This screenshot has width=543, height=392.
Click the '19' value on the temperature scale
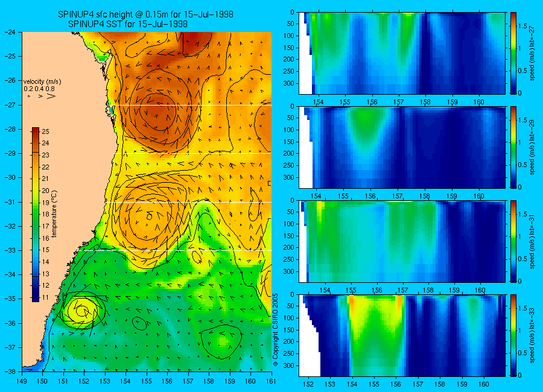coord(46,203)
